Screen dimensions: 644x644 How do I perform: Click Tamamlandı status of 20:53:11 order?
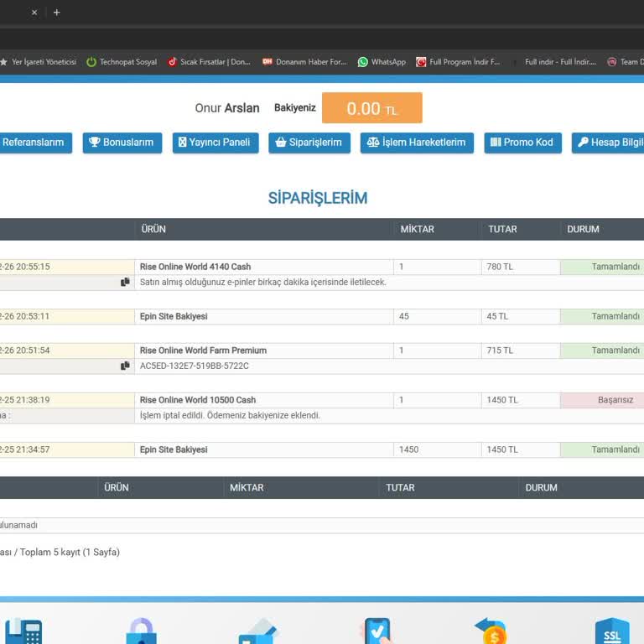tap(602, 316)
